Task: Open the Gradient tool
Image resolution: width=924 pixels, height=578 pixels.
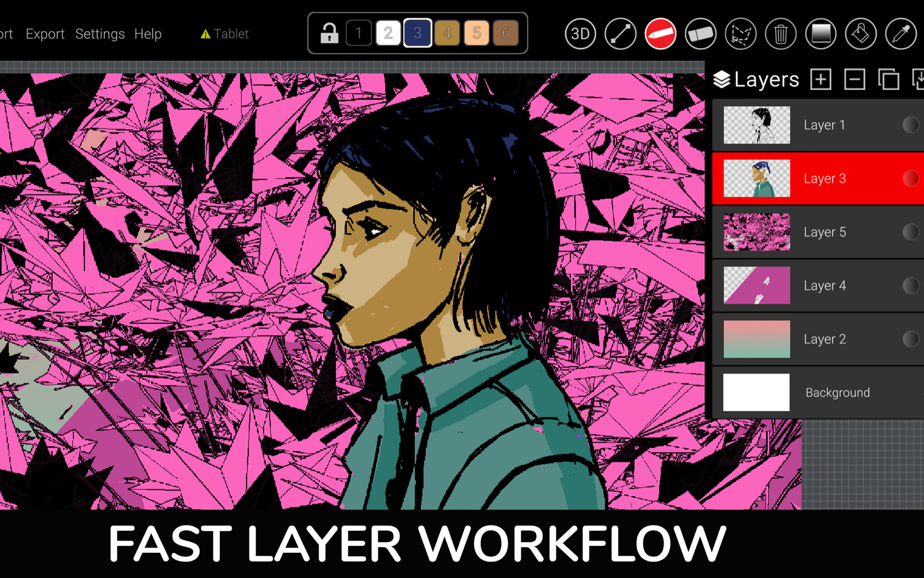Action: [820, 34]
